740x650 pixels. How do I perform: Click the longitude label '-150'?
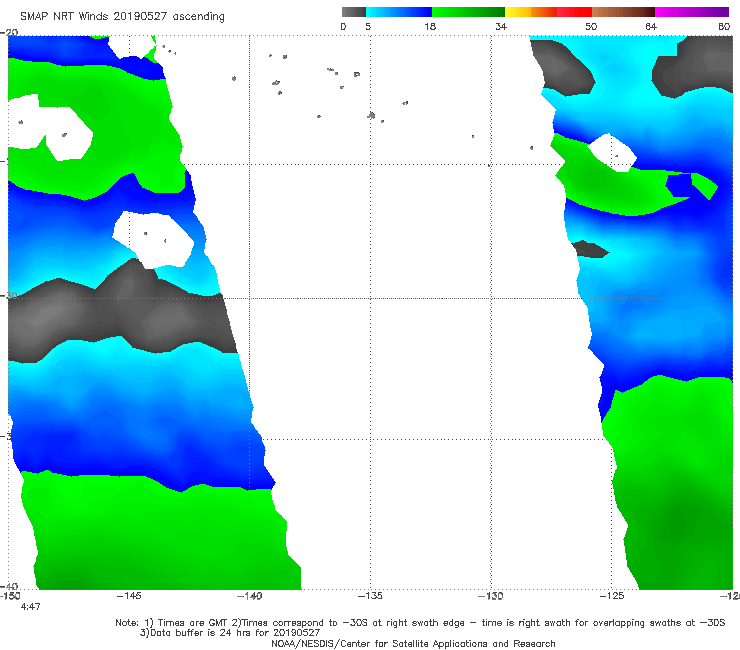pyautogui.click(x=10, y=596)
